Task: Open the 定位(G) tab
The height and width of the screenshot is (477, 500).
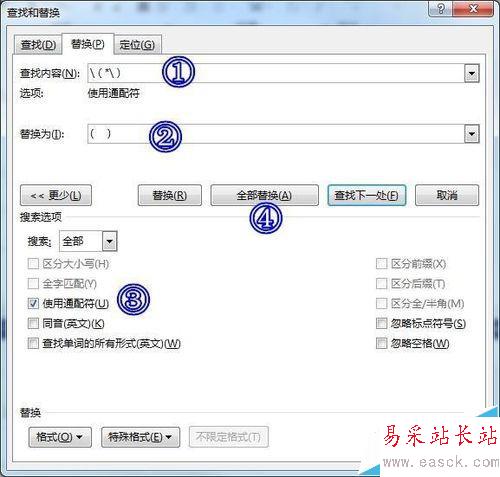Action: (x=137, y=44)
